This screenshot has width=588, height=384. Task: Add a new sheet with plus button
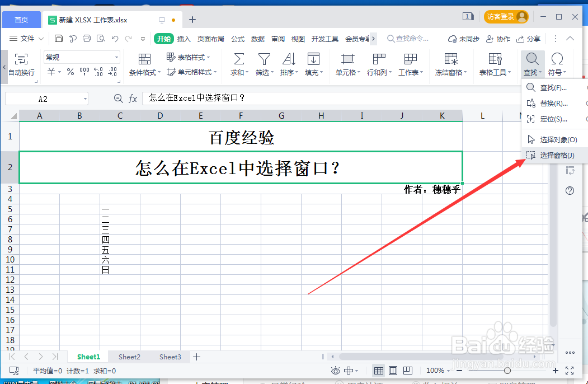point(196,357)
